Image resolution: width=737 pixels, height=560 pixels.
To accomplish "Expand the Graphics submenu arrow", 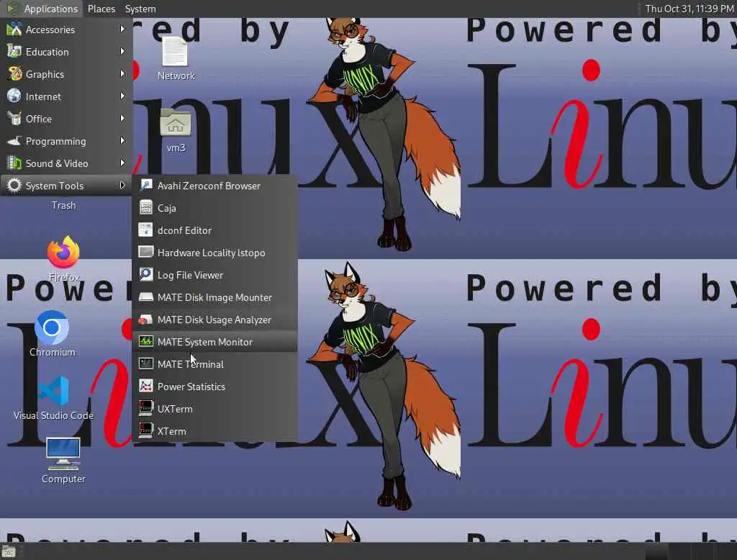I will pos(122,74).
